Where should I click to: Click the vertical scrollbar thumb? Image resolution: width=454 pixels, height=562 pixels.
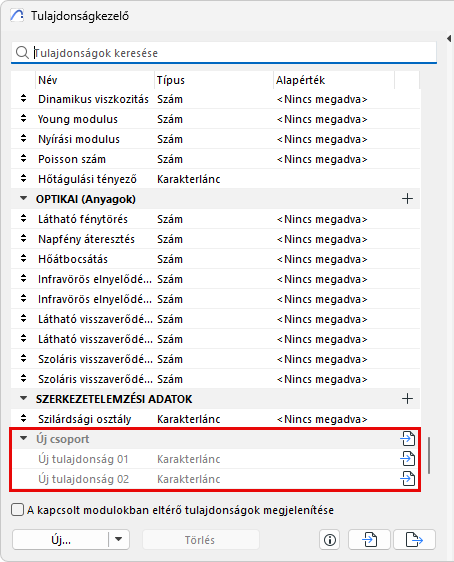(x=429, y=455)
